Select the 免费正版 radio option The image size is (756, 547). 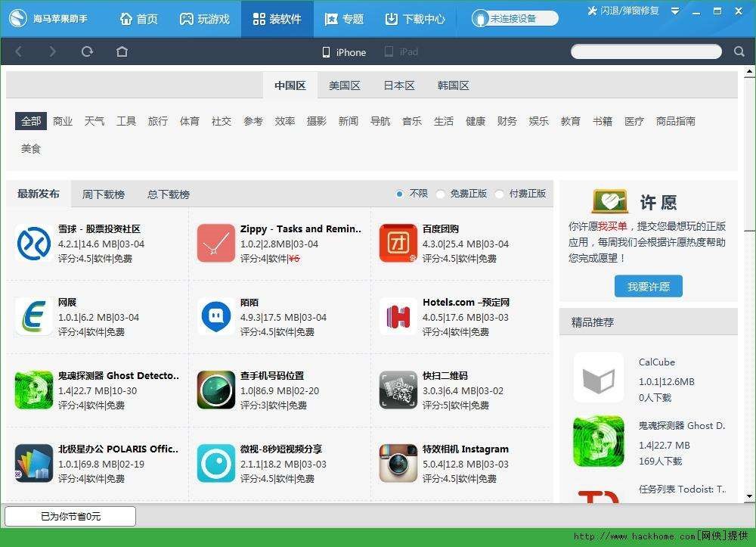(440, 194)
